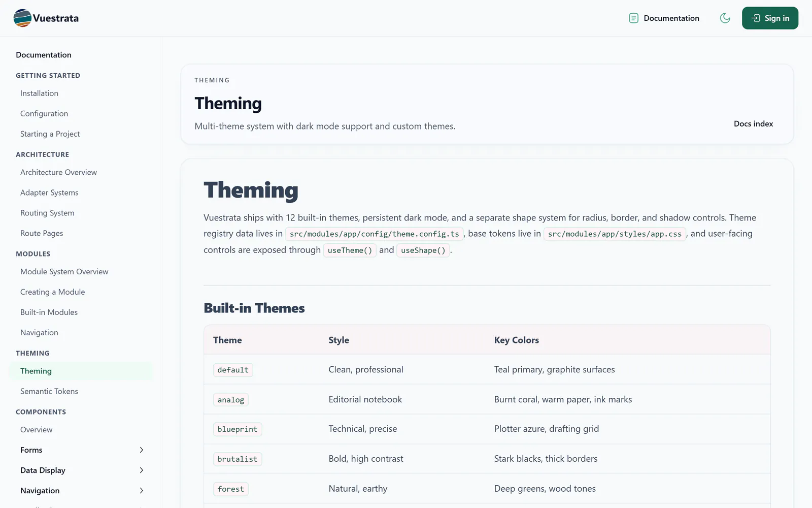Open Module System Overview
The height and width of the screenshot is (508, 812).
pos(64,272)
